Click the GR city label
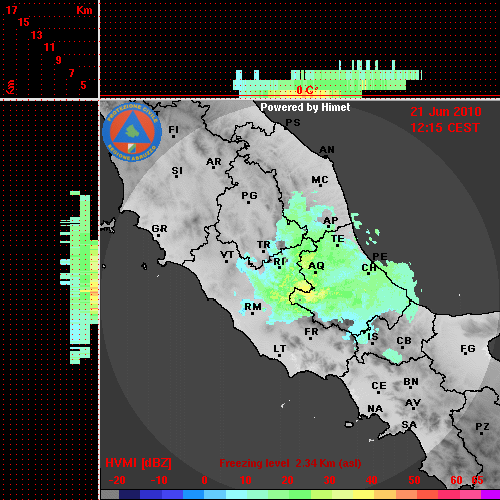500x500 pixels. tap(159, 229)
